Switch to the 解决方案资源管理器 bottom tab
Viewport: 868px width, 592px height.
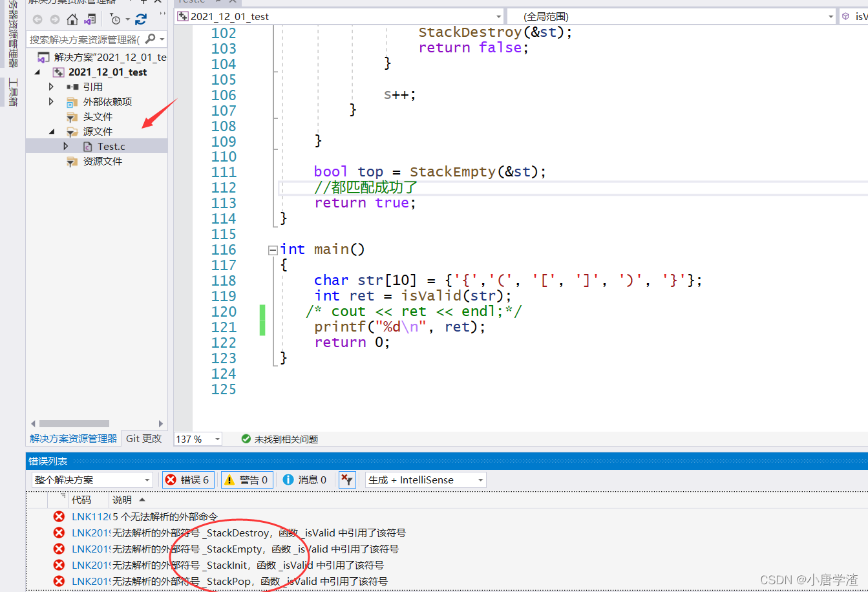[x=73, y=438]
